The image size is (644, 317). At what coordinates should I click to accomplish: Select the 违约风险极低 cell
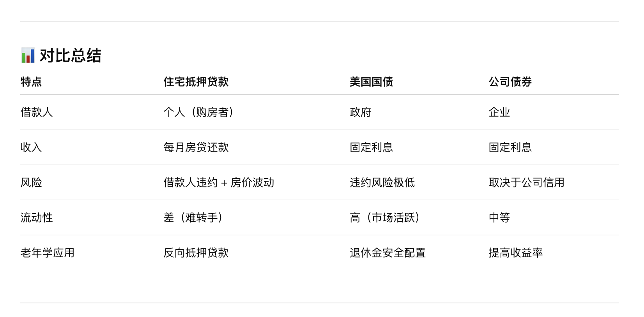pos(382,182)
